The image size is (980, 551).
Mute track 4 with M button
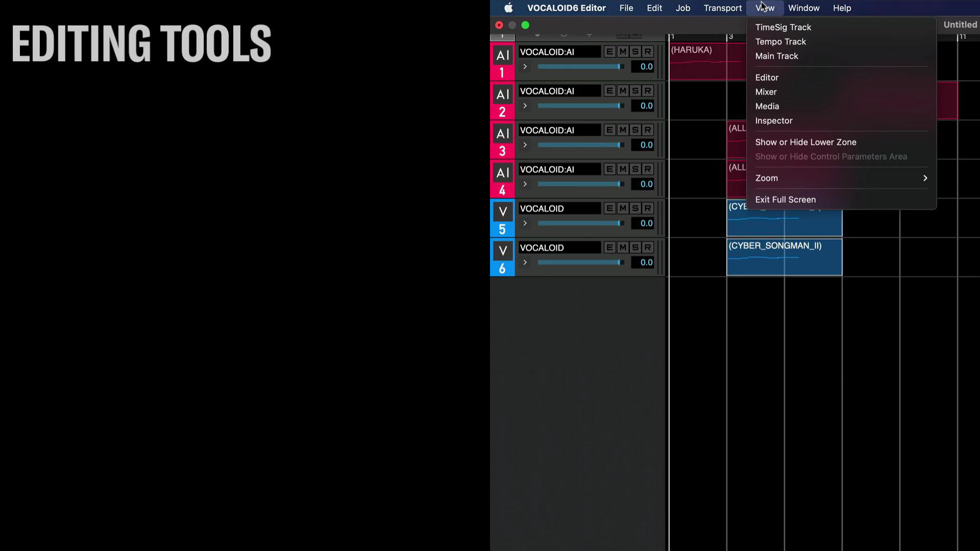(x=623, y=169)
